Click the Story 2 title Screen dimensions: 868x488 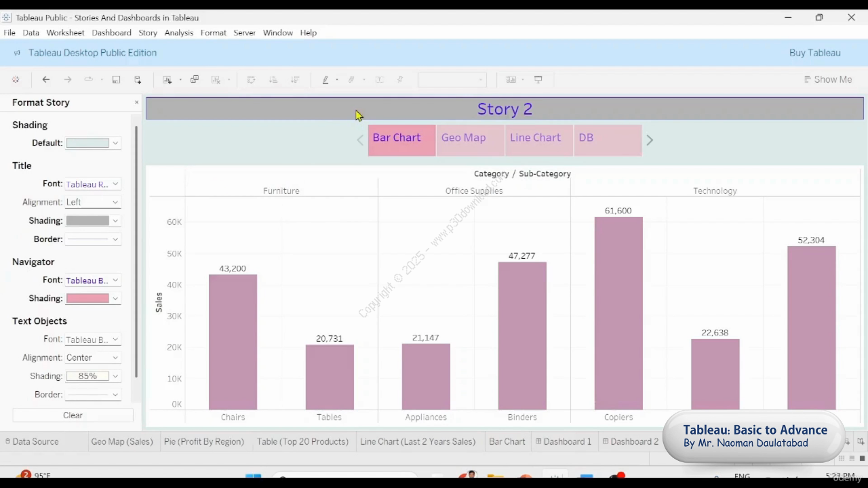click(505, 109)
